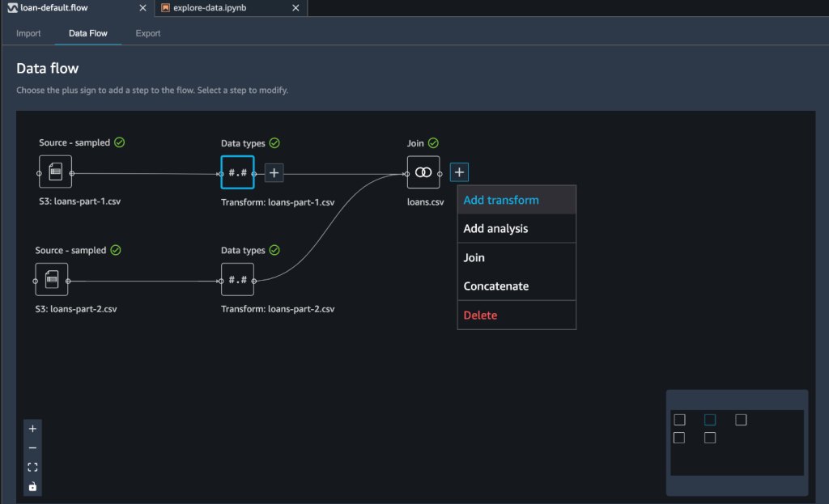This screenshot has width=829, height=504.
Task: Click Delete in the context menu
Action: [480, 315]
